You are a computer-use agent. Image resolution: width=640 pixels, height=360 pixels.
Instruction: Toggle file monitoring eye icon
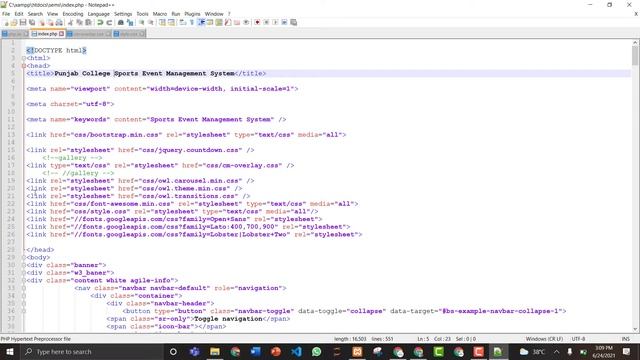pos(246,22)
